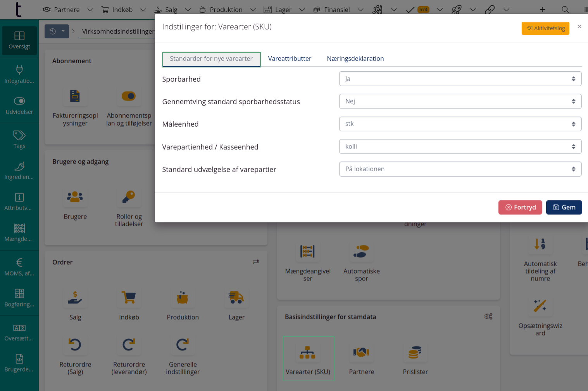Click the Prislister coins icon
This screenshot has width=588, height=391.
click(415, 352)
